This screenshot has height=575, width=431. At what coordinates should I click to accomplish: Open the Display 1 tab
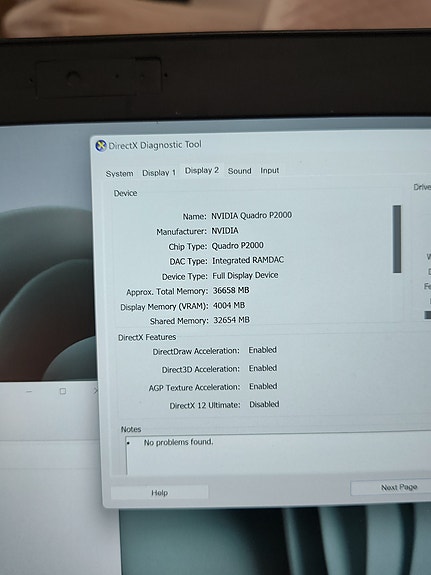pyautogui.click(x=159, y=172)
